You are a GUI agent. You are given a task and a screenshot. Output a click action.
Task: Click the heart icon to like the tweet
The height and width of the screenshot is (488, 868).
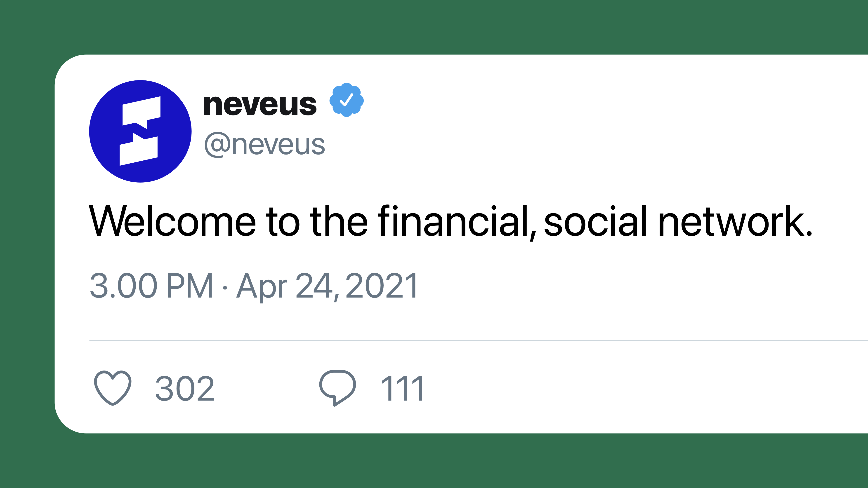point(113,388)
